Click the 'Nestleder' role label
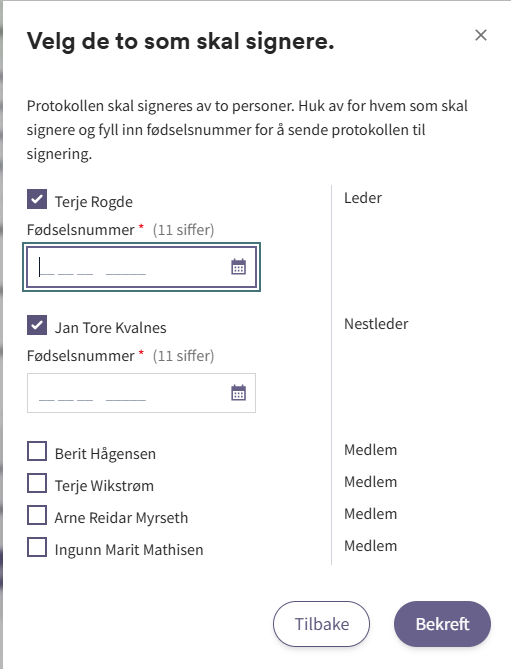 (x=376, y=324)
